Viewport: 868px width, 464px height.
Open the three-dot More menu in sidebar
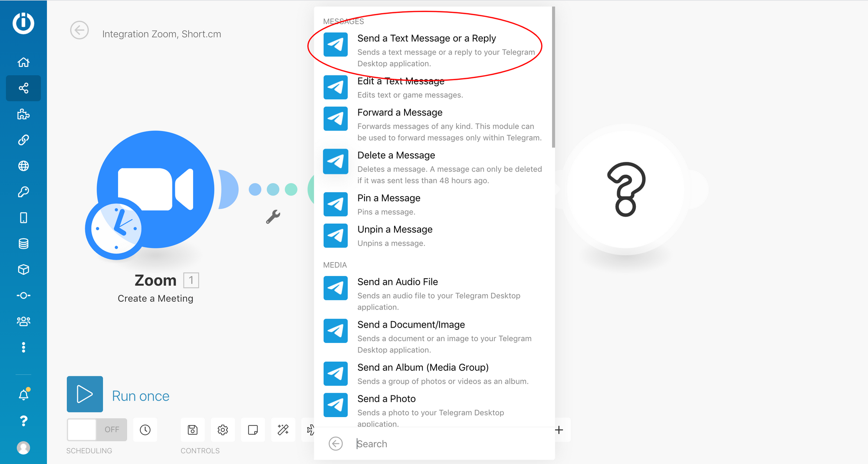click(x=23, y=347)
